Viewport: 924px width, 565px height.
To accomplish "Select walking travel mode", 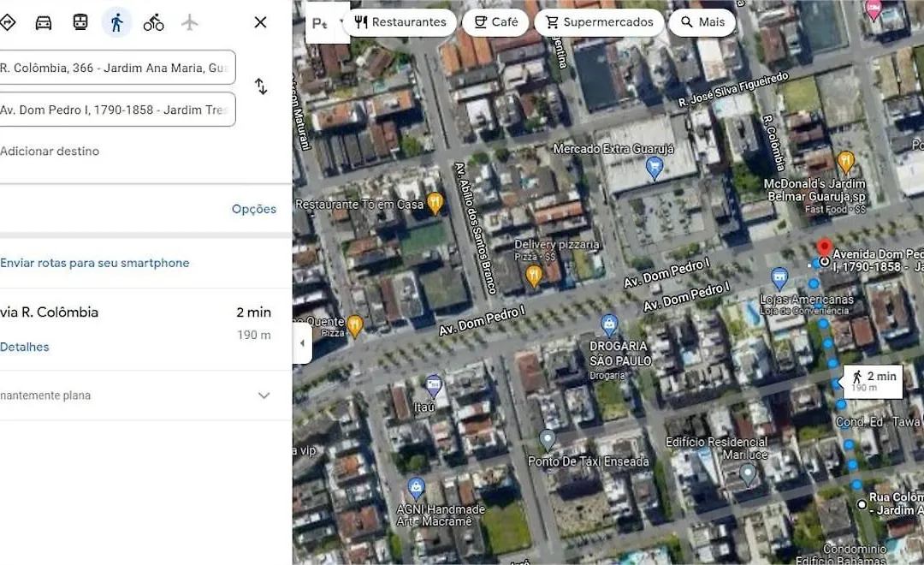I will (x=116, y=22).
